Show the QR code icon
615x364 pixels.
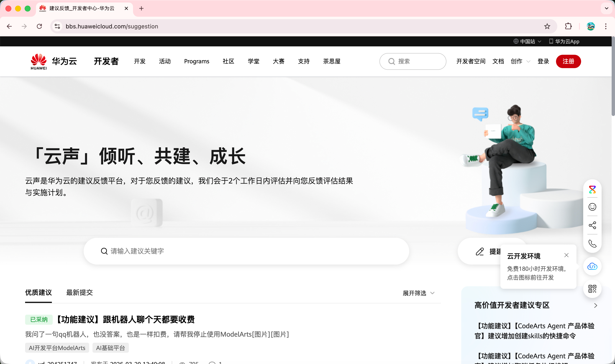click(x=592, y=289)
